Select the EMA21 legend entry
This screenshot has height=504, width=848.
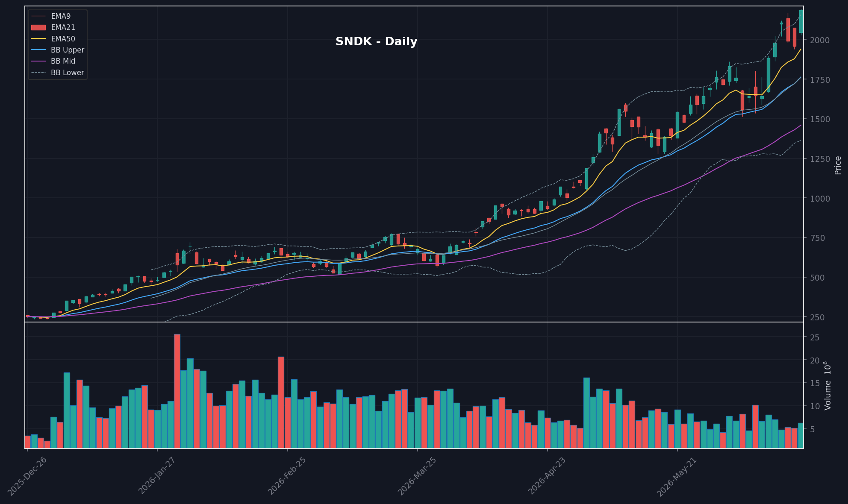pos(53,27)
